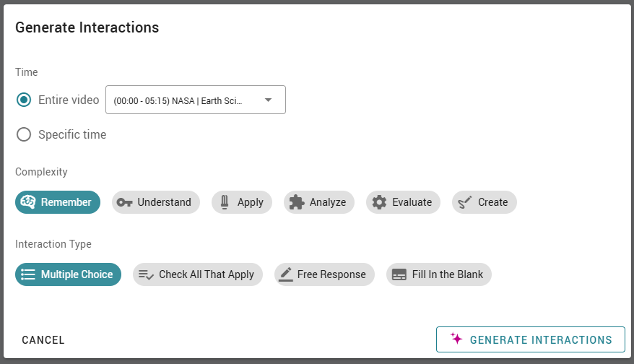The height and width of the screenshot is (364, 634).
Task: Click the brush icon on Create chip
Action: pyautogui.click(x=465, y=201)
